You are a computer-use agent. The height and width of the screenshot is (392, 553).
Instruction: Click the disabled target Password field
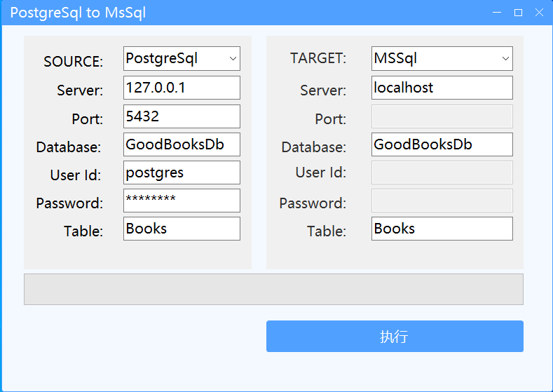tap(442, 201)
